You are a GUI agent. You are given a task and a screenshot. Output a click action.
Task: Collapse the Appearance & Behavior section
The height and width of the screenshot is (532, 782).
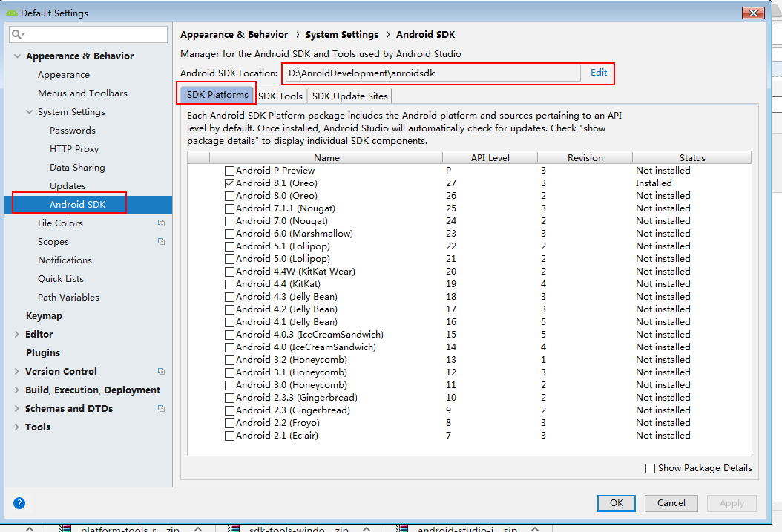point(18,56)
